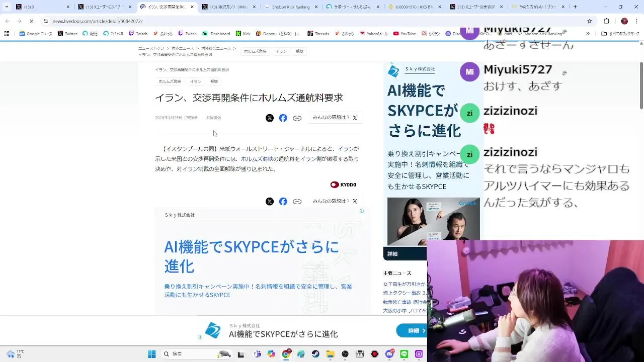Open the ツイキャス bookmark
644x362 pixels.
(113, 34)
